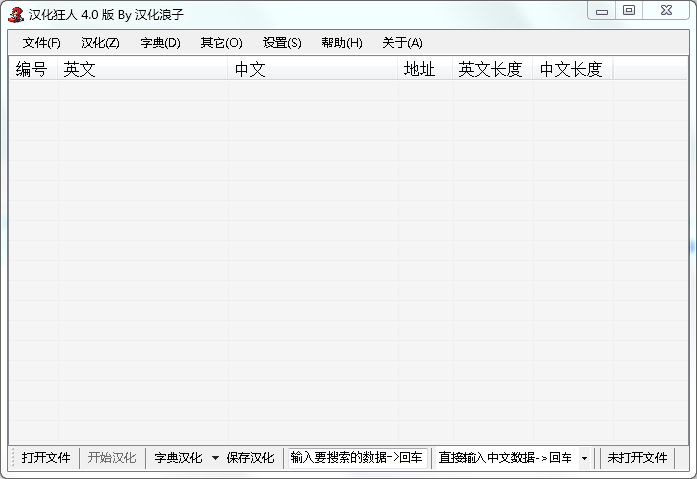697x479 pixels.
Task: Open the 汉化(Z) menu
Action: pos(100,43)
